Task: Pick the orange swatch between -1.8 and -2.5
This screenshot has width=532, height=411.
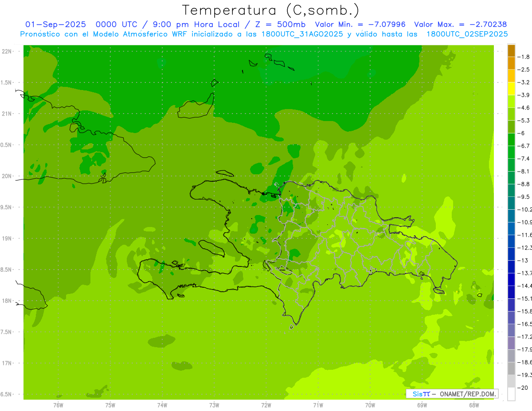Action: [x=511, y=63]
